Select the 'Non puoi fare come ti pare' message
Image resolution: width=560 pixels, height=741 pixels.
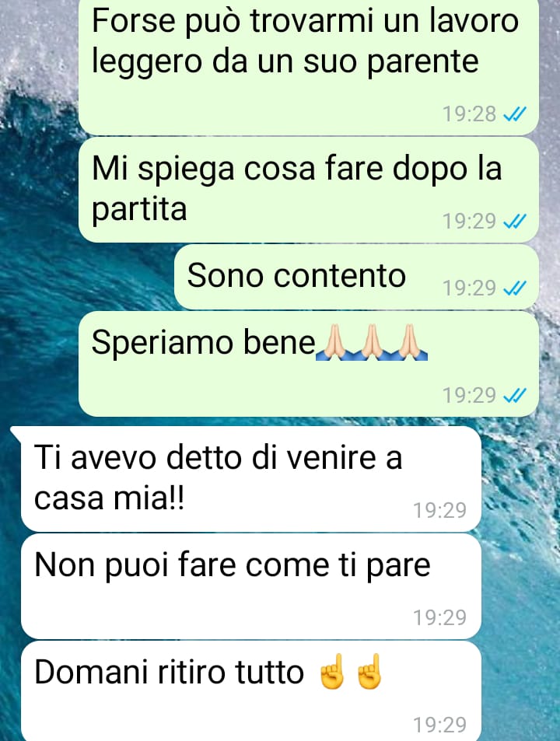click(x=251, y=586)
